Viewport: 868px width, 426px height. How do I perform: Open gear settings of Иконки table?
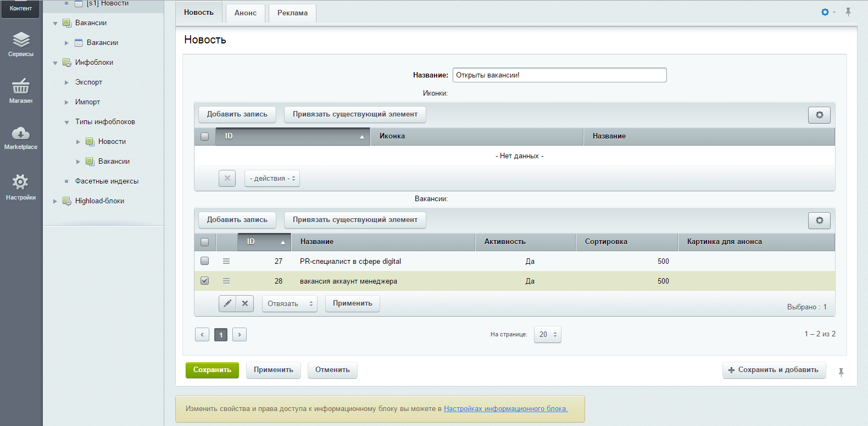click(x=819, y=115)
